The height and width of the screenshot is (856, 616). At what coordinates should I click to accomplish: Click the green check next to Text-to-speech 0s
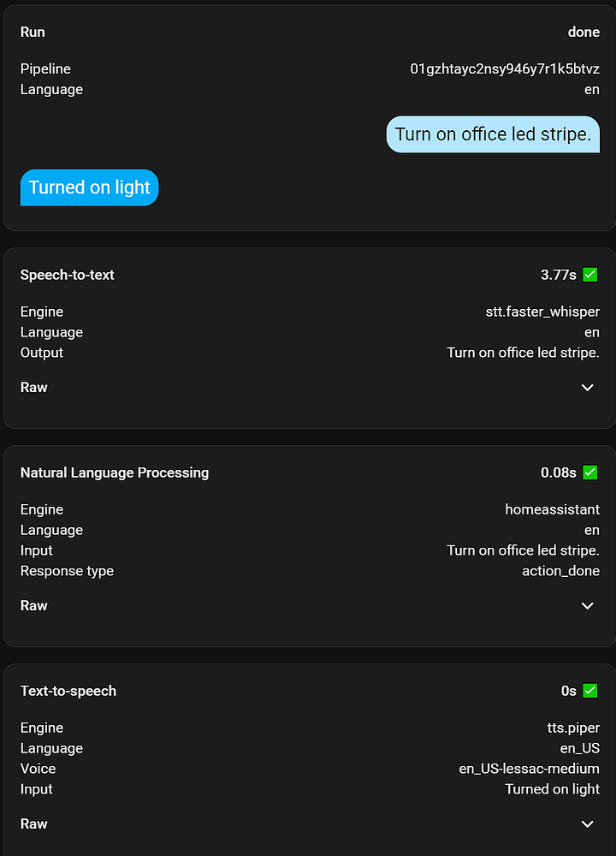point(591,690)
